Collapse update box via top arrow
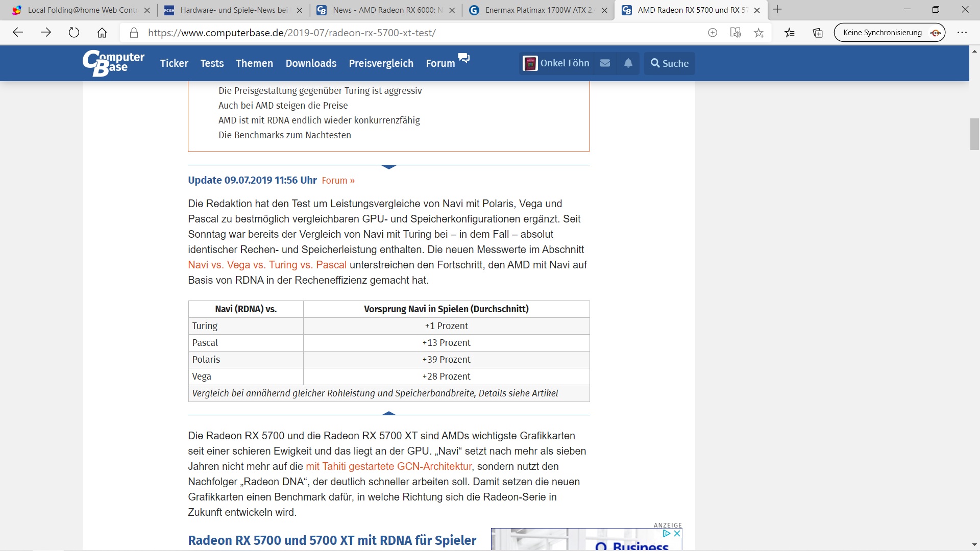This screenshot has width=980, height=551. coord(389,167)
